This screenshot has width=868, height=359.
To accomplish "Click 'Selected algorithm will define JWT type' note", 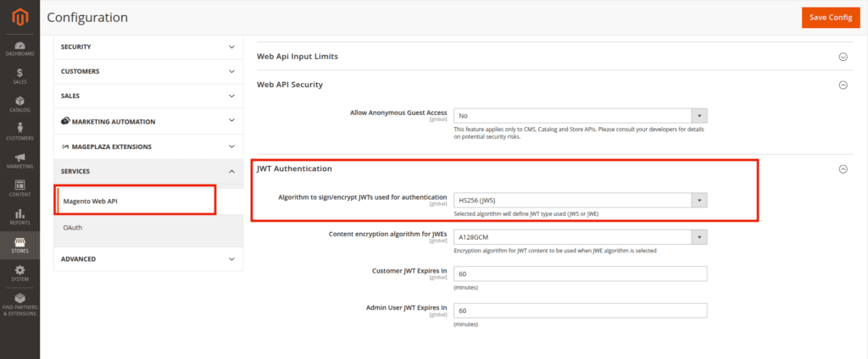I will tap(526, 213).
